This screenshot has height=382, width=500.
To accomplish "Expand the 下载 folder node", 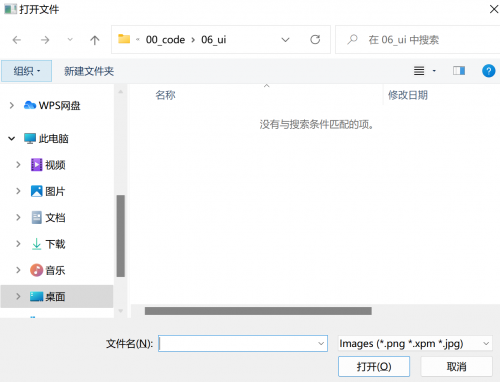I will click(18, 244).
